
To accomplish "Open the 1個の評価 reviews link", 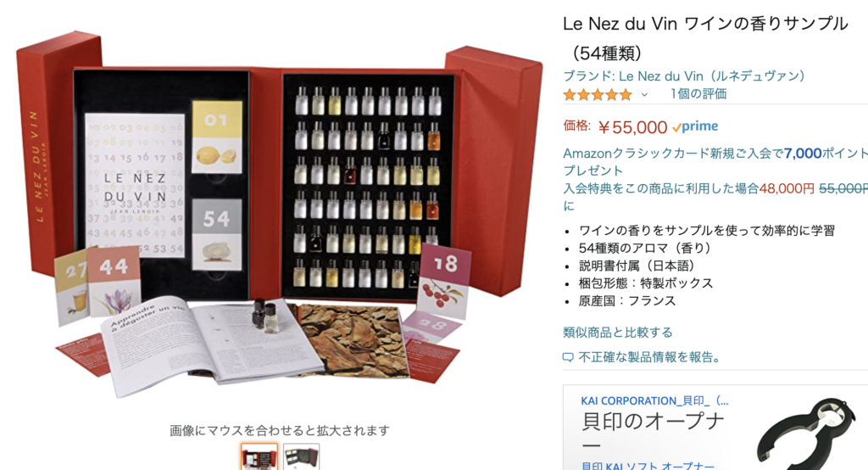I will pos(698,93).
